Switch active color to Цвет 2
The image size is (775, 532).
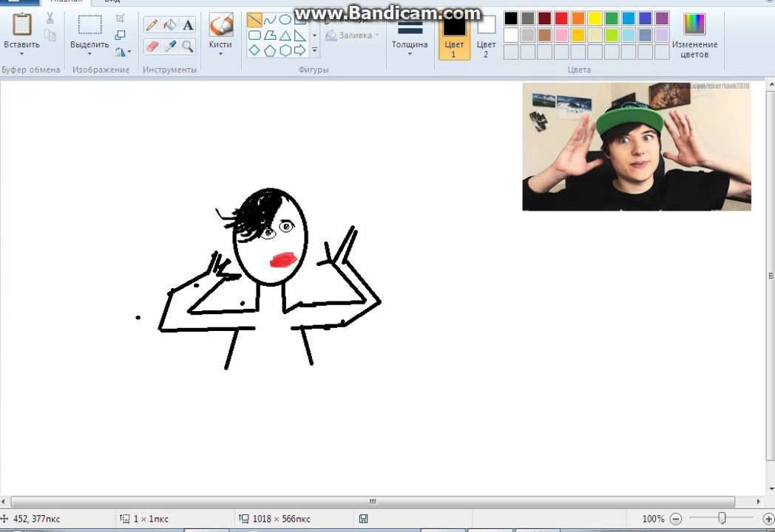pyautogui.click(x=486, y=36)
